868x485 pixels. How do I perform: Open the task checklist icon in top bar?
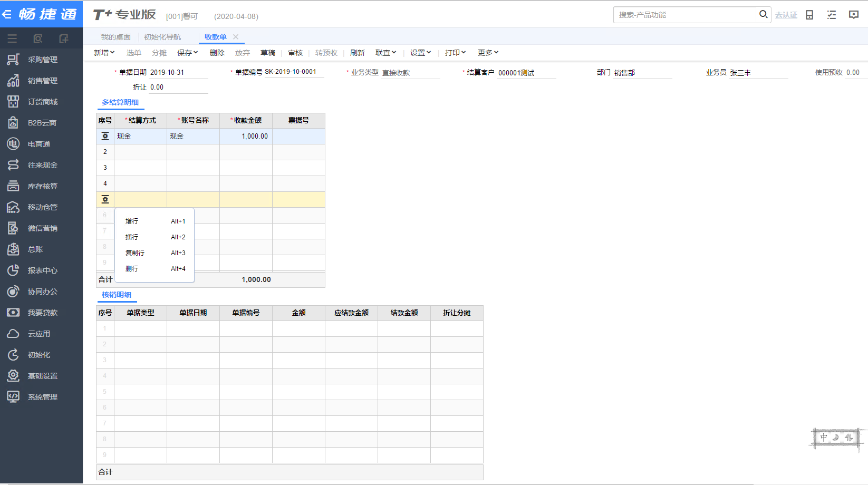point(832,15)
